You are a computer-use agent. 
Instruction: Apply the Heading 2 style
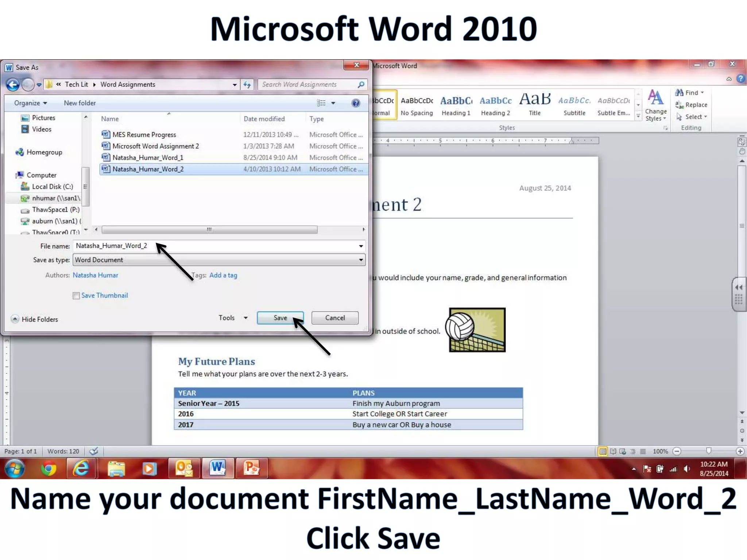(x=495, y=105)
